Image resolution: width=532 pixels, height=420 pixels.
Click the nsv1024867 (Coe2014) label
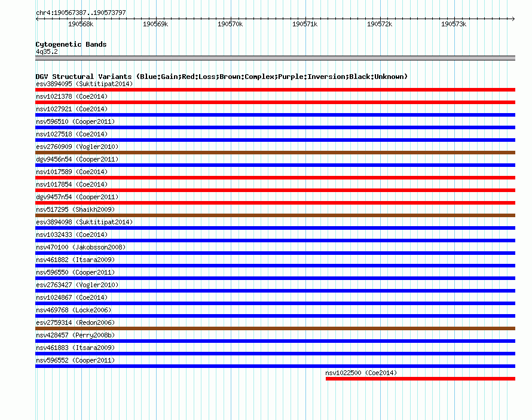click(x=72, y=297)
